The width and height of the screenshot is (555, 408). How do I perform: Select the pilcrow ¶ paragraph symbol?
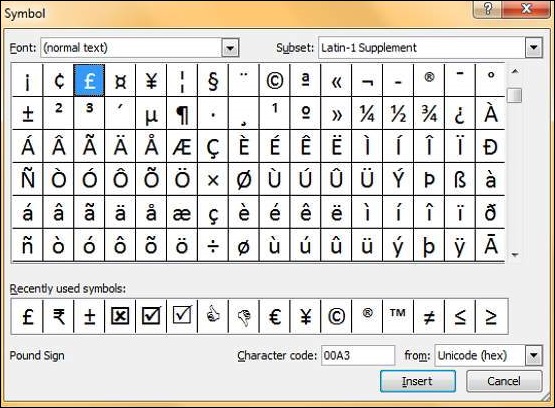point(182,113)
